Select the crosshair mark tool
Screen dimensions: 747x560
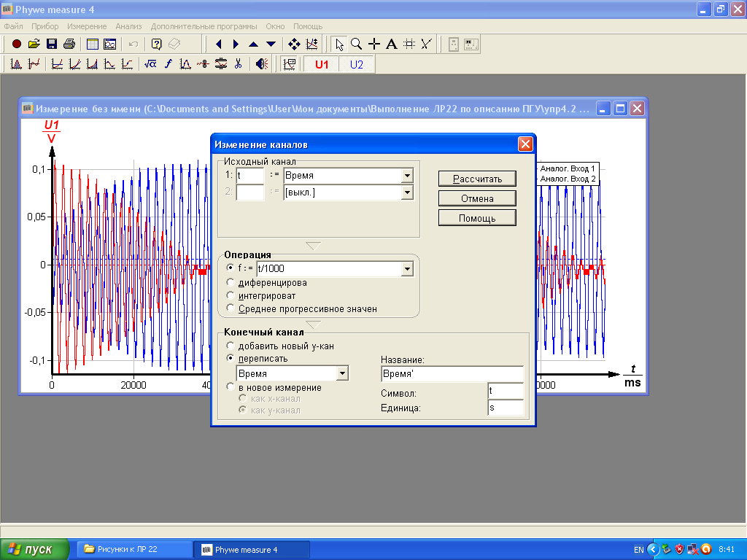pyautogui.click(x=374, y=44)
